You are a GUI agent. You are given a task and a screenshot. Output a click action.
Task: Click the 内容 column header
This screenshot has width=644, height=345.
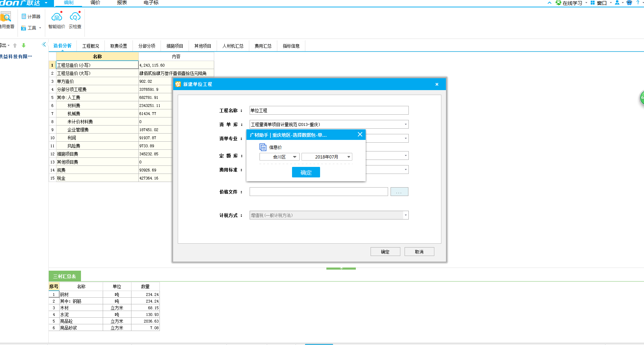coord(176,56)
